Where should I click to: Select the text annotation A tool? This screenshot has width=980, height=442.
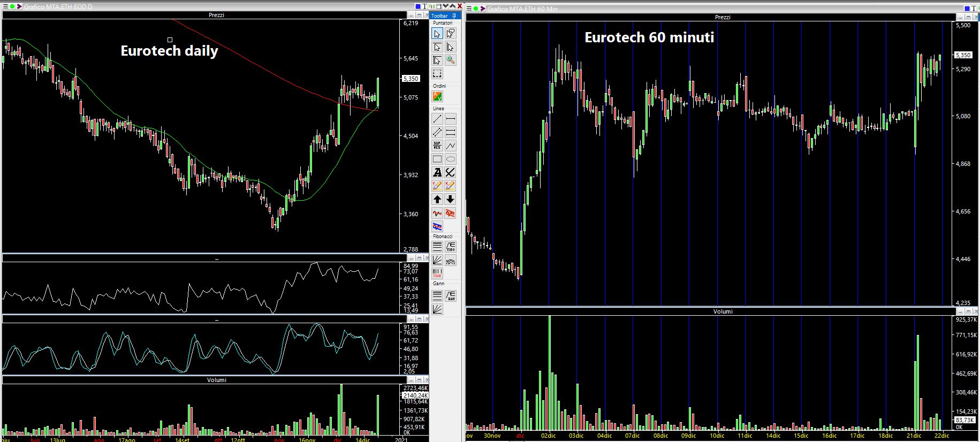pyautogui.click(x=437, y=172)
